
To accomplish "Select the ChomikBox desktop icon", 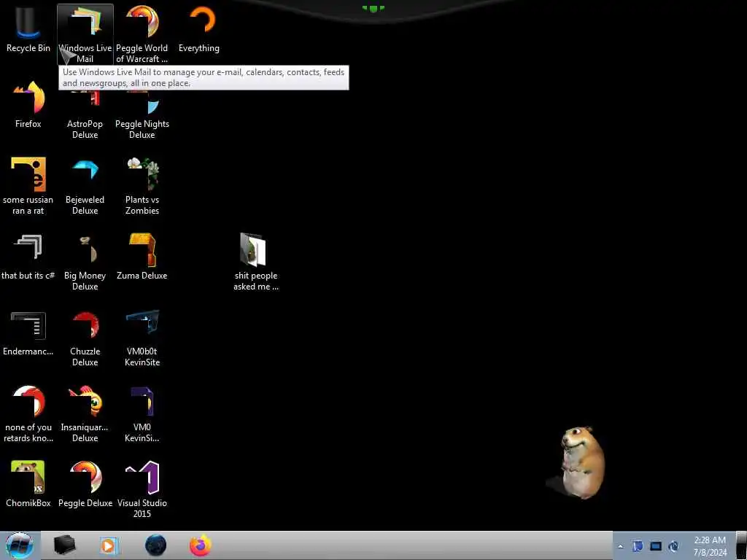I will pos(28,484).
